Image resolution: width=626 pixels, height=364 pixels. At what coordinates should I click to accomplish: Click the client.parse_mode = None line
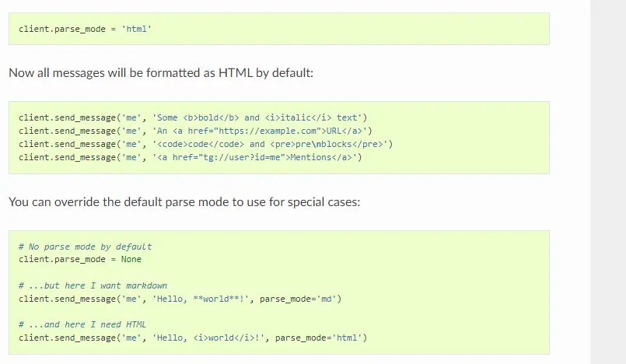coord(80,260)
